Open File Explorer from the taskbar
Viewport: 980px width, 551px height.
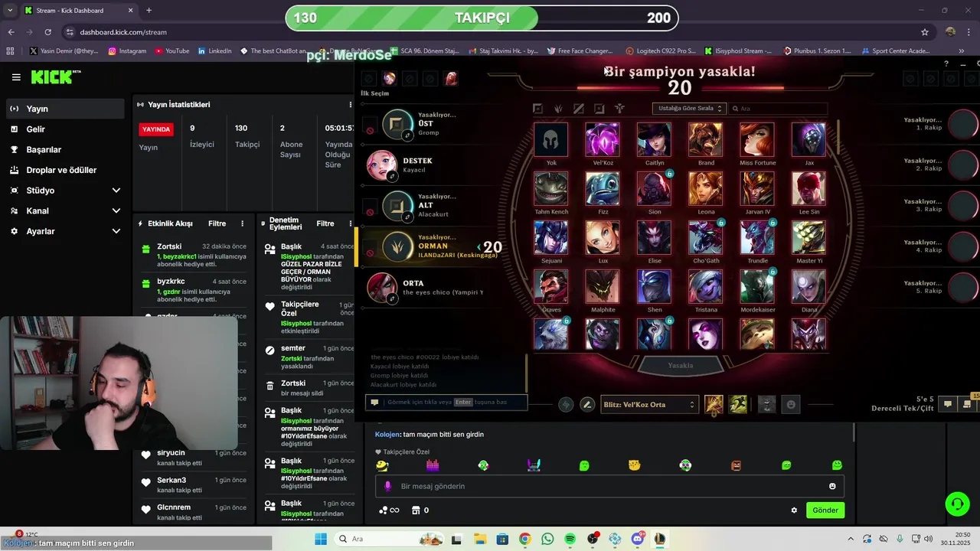click(479, 539)
